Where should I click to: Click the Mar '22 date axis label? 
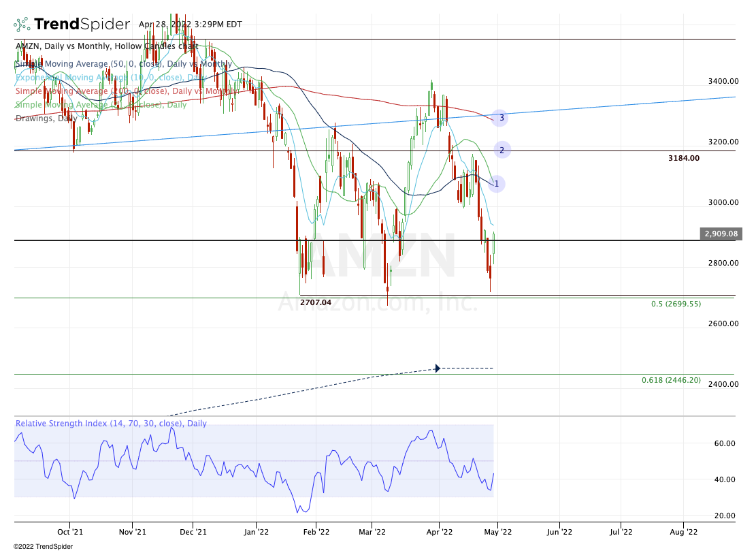click(x=372, y=532)
